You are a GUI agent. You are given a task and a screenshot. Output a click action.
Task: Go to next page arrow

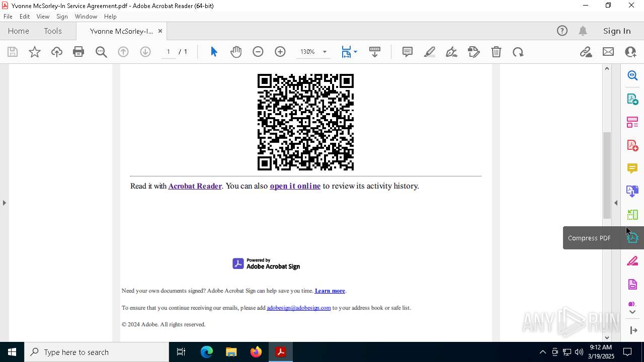point(145,52)
